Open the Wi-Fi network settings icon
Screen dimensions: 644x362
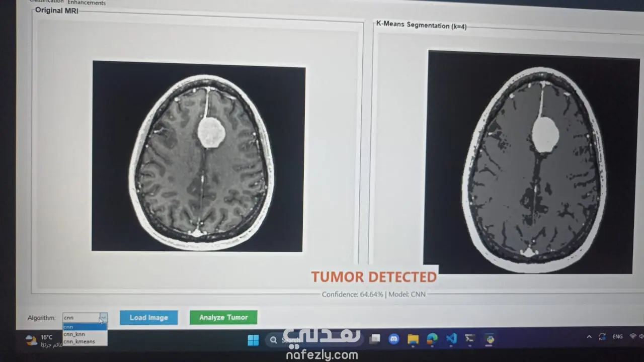tap(633, 336)
